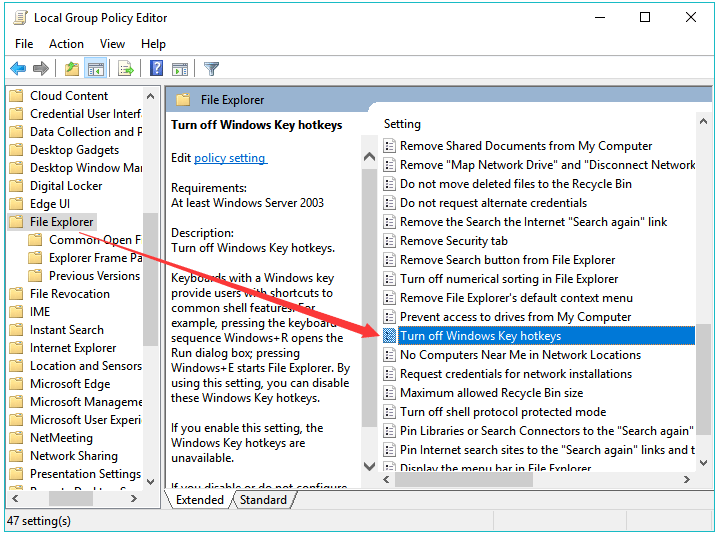Screen dimensions: 719x536
Task: Open the Help question mark icon
Action: coord(156,68)
